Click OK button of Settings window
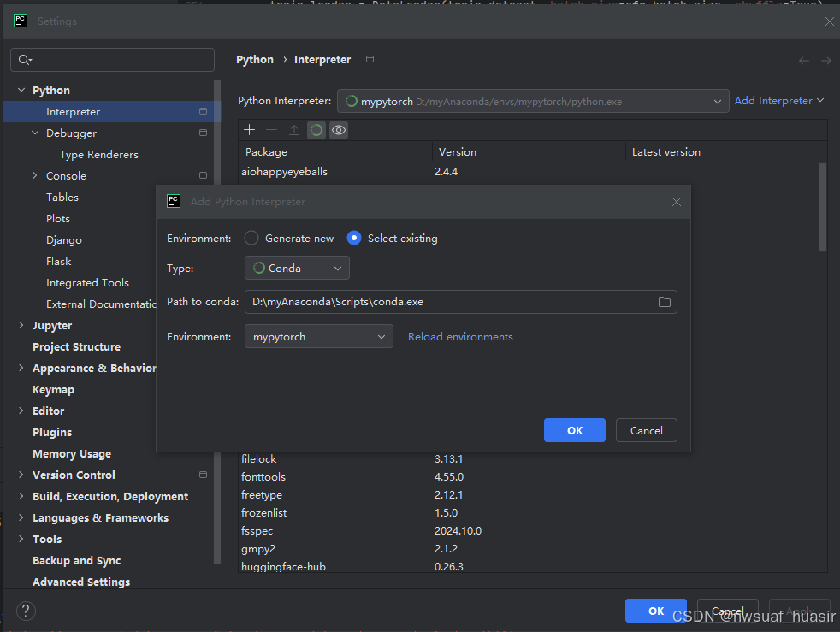The height and width of the screenshot is (632, 840). (656, 611)
